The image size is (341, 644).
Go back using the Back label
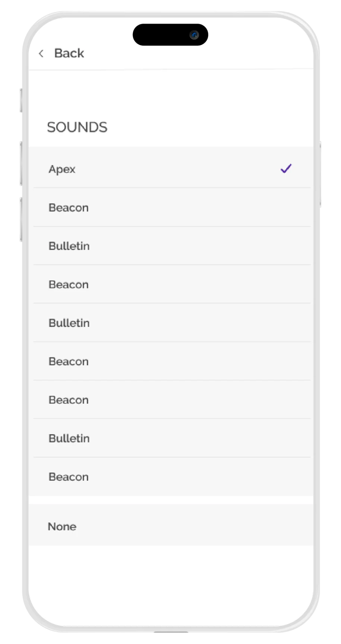pyautogui.click(x=69, y=53)
